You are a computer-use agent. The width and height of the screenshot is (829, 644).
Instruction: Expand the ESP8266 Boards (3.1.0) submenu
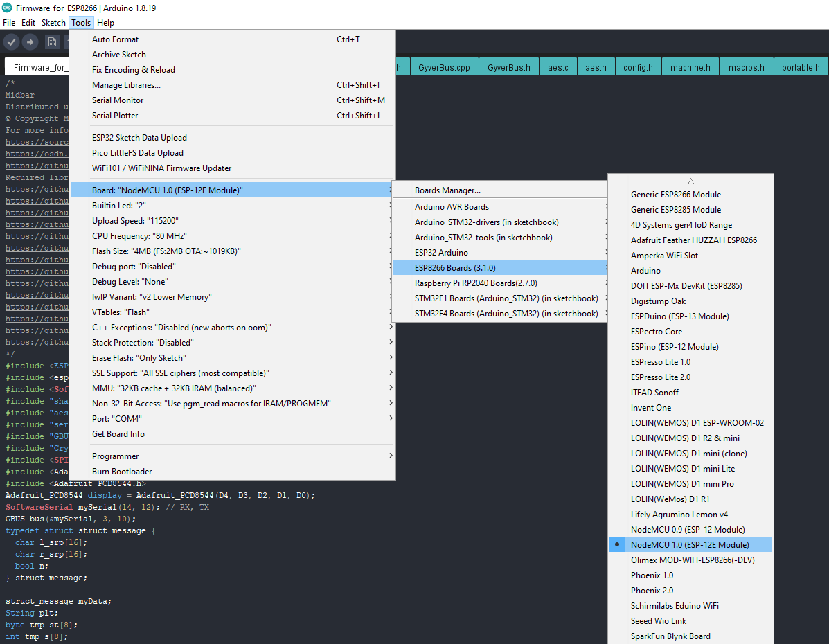[500, 267]
